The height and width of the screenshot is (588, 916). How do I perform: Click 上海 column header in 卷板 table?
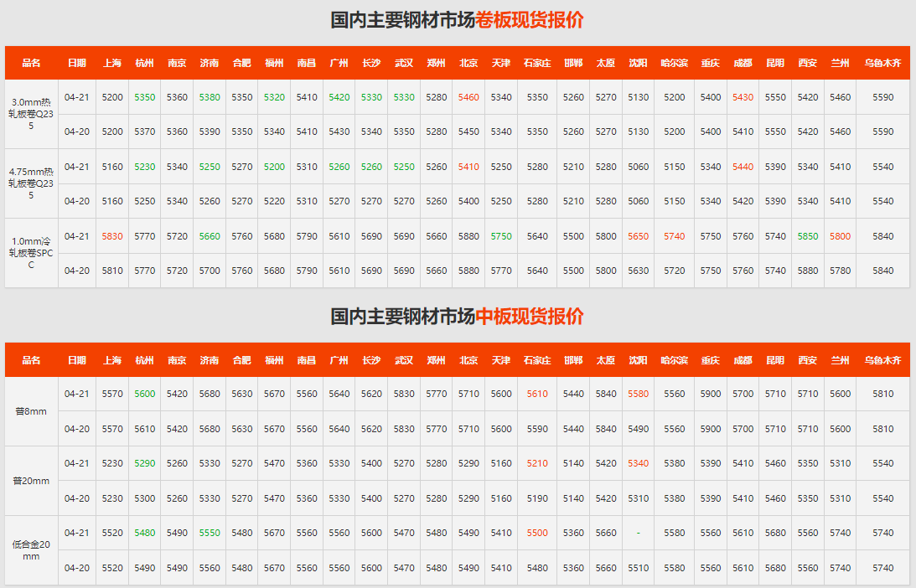click(x=112, y=63)
